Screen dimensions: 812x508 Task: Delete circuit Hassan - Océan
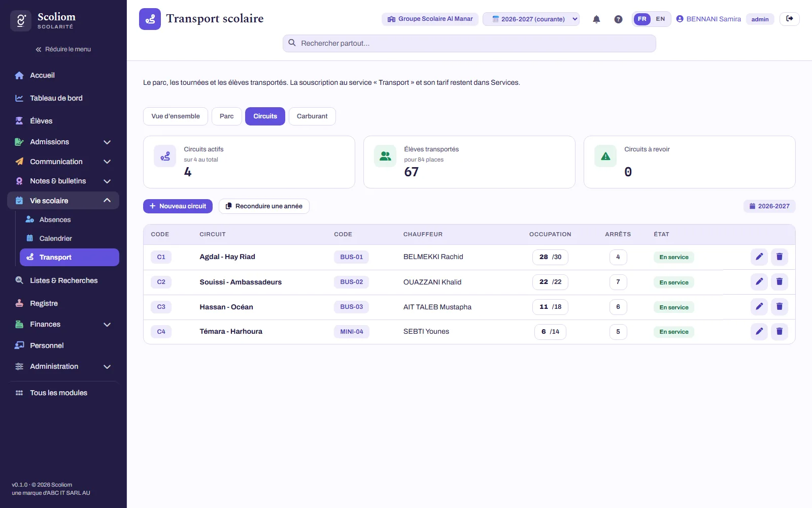point(780,307)
